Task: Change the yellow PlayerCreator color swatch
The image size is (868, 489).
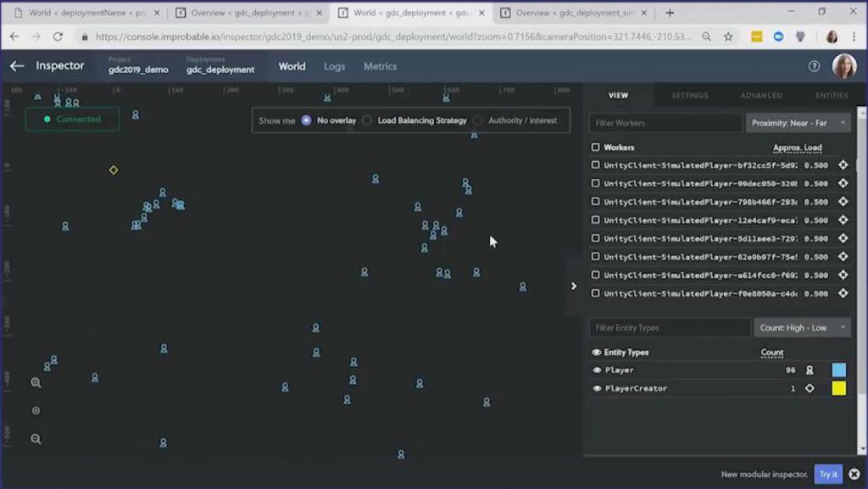Action: [838, 388]
